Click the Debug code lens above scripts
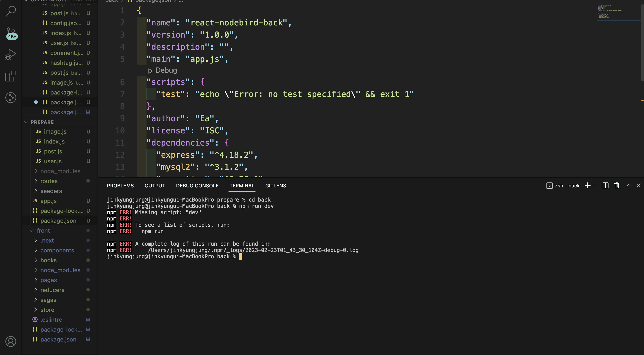 pos(162,70)
